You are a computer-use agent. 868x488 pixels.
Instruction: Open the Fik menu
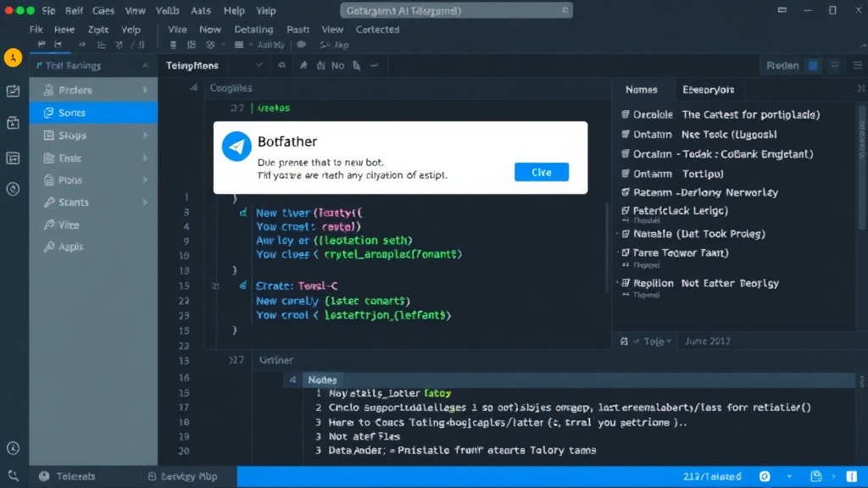click(x=36, y=30)
